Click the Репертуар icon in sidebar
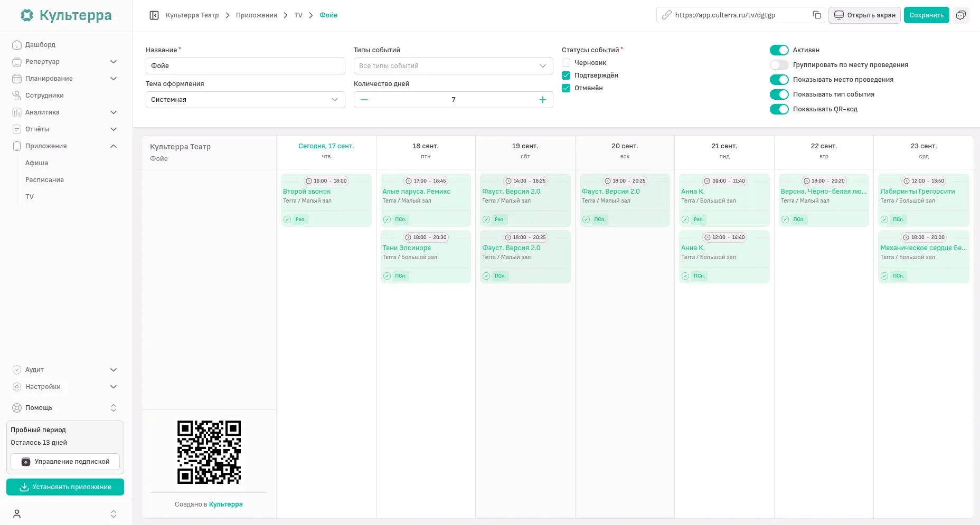 [x=17, y=62]
